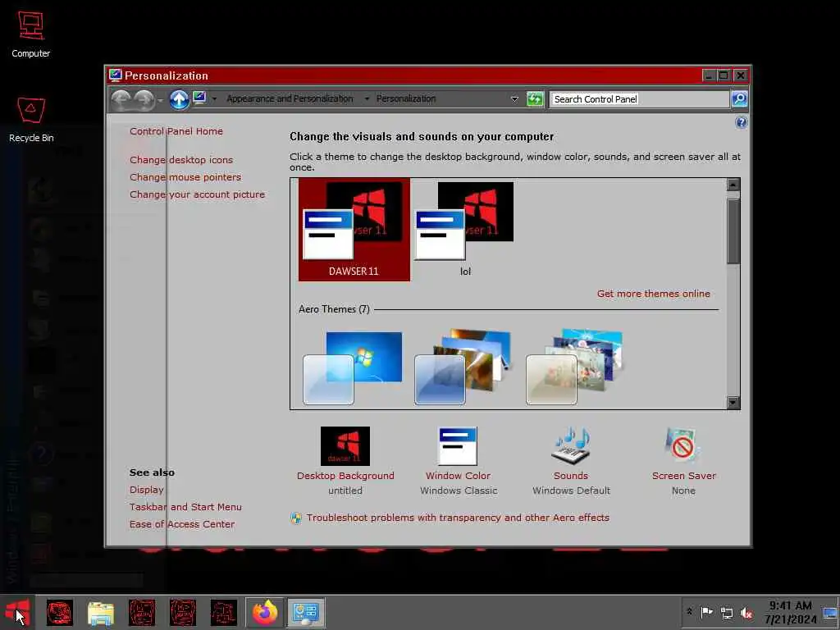Open the Screen Saver icon

[x=682, y=445]
